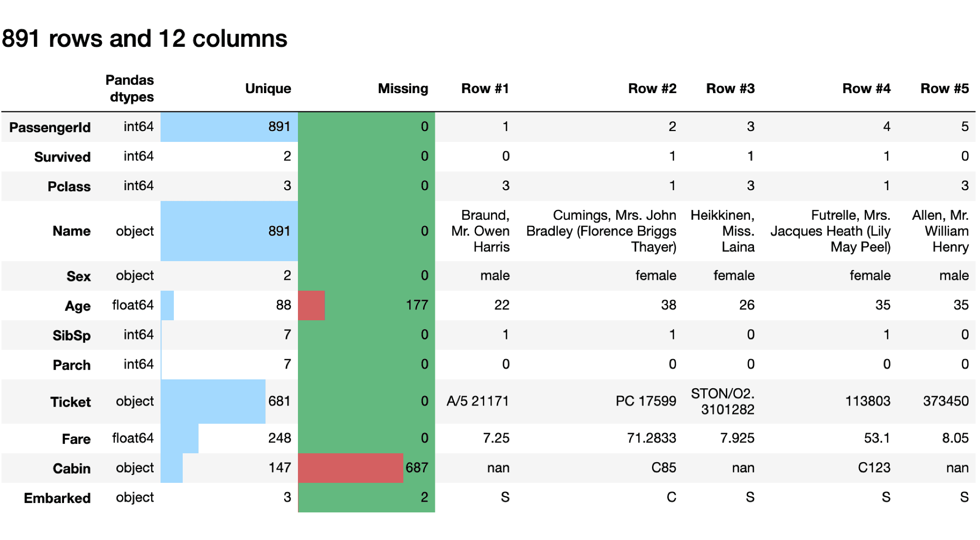The height and width of the screenshot is (540, 980).
Task: Select the Row #5 column header
Action: coord(944,89)
